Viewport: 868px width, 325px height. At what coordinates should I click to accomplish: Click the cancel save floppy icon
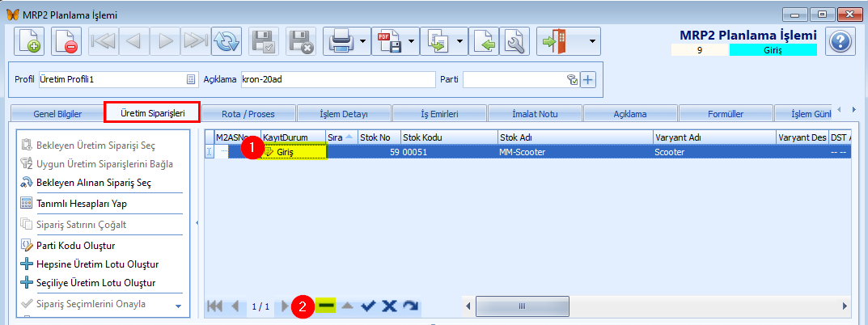click(x=301, y=41)
